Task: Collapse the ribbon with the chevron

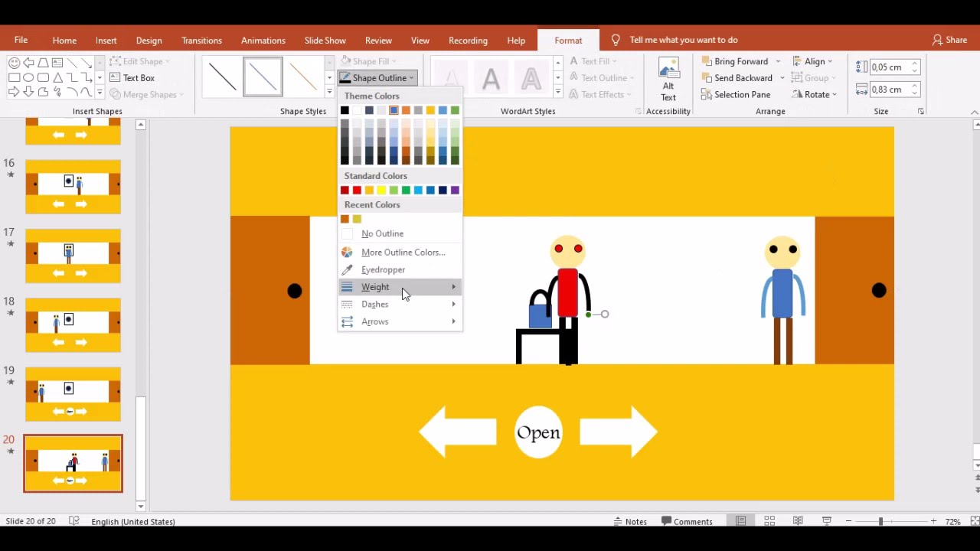Action: 975,112
